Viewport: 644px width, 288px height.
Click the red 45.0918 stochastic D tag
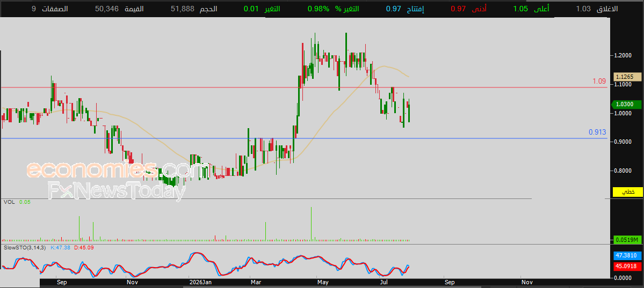tap(627, 266)
